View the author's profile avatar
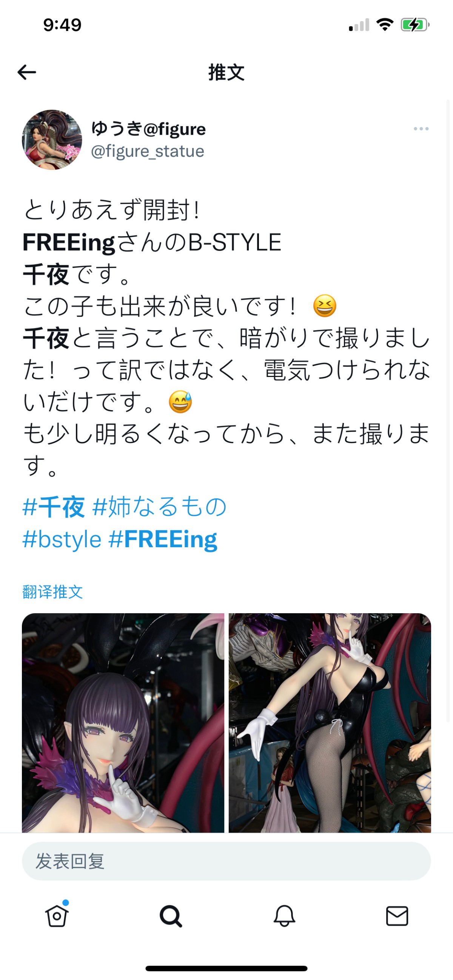The image size is (453, 980). point(52,140)
